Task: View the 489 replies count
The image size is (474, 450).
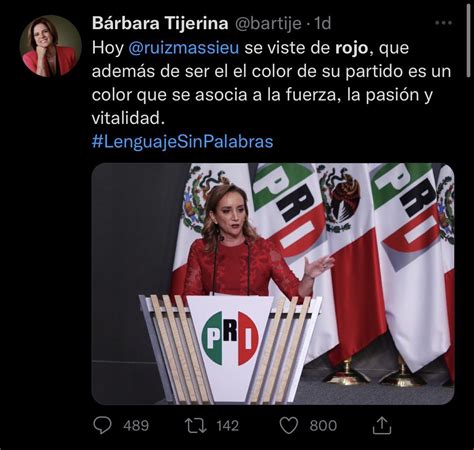Action: tap(136, 426)
